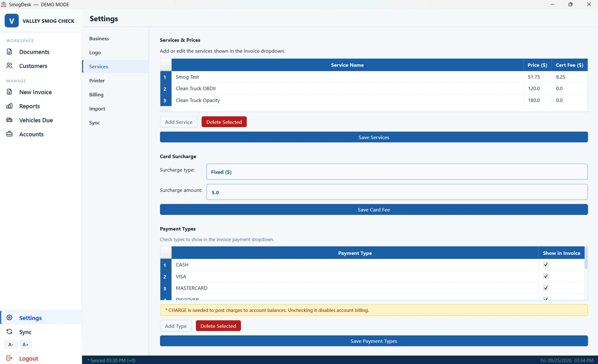This screenshot has width=598, height=364.
Task: Click the Save Services button
Action: pos(374,137)
